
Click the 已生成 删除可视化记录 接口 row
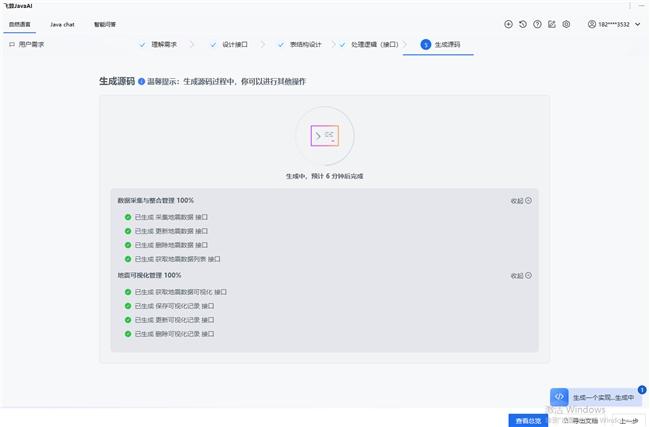pos(170,334)
